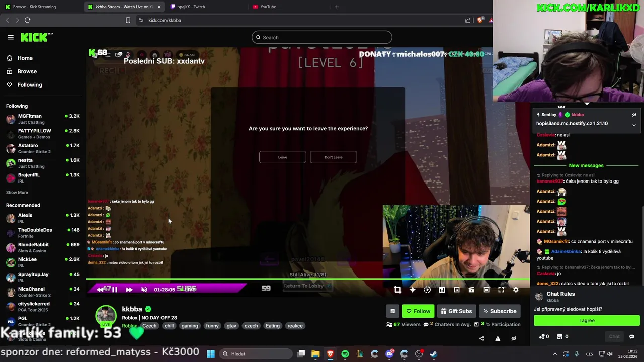Click the crop/clip icon in player
The width and height of the screenshot is (644, 362).
tap(397, 290)
